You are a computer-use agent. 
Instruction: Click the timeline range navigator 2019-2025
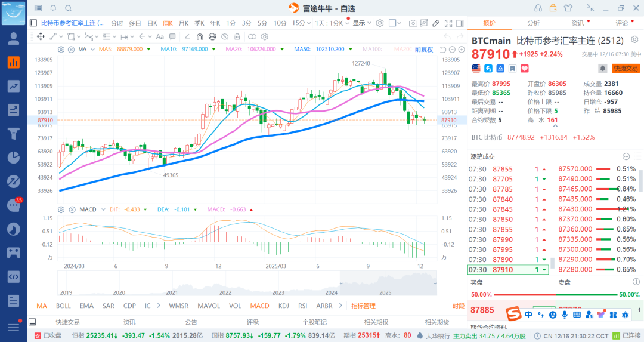pyautogui.click(x=247, y=284)
